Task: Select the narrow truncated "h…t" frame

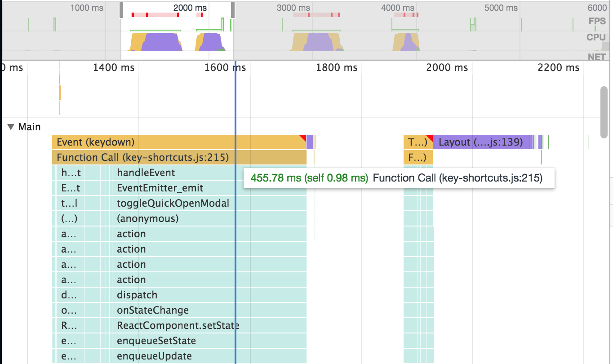Action: pyautogui.click(x=71, y=173)
